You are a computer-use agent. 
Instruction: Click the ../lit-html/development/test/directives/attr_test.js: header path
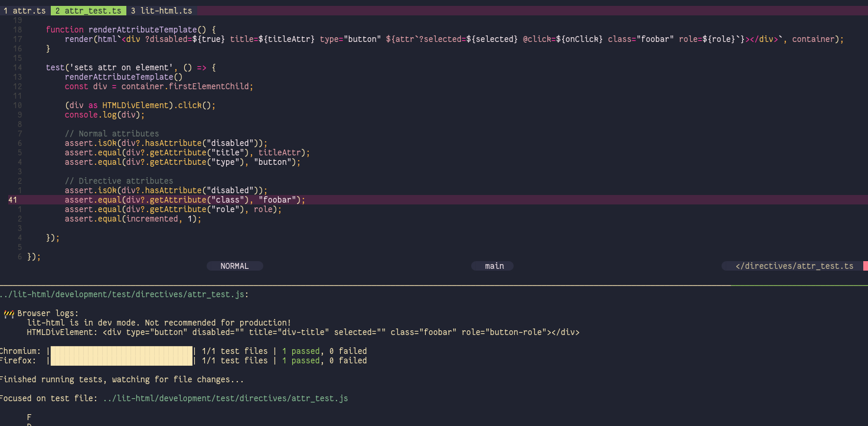pyautogui.click(x=124, y=294)
